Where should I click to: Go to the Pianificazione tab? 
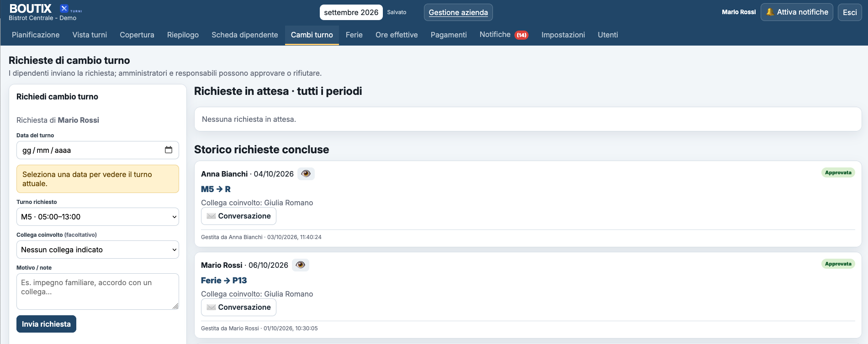(x=36, y=35)
